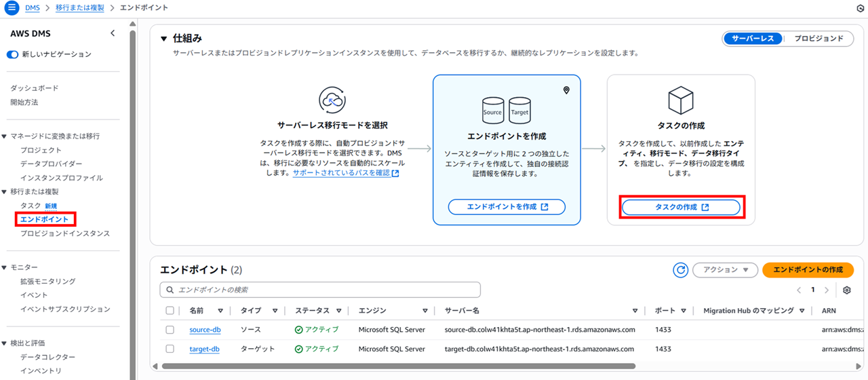Go to previous page of endpoints

799,290
